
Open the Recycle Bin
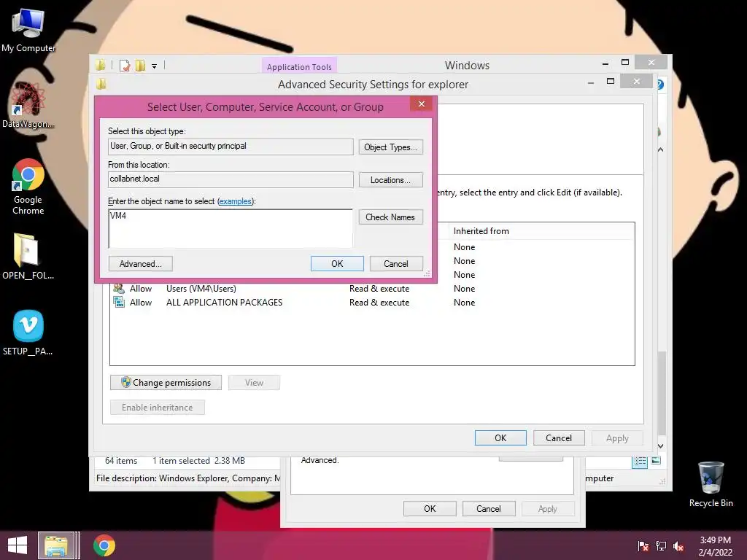[711, 484]
